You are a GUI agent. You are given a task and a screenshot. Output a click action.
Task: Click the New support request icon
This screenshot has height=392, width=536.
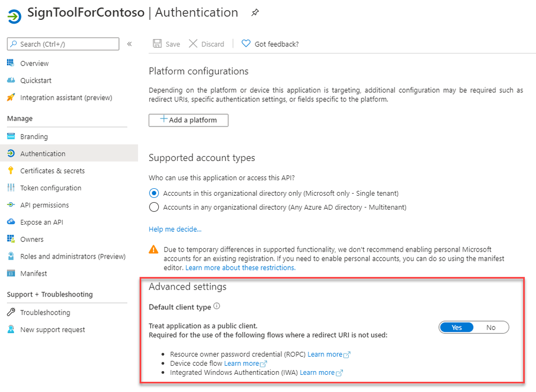tap(11, 329)
